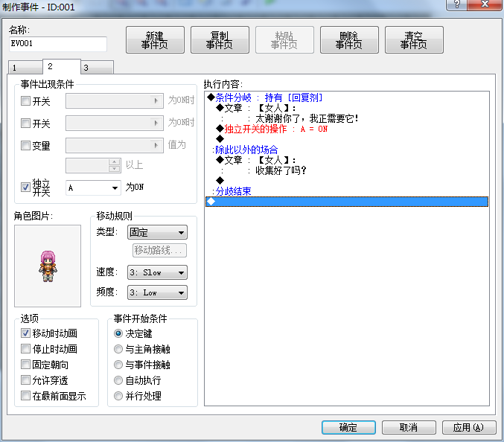This screenshot has height=442, width=504.
Task: Open the 移动规则 类型 dropdown
Action: pyautogui.click(x=157, y=232)
